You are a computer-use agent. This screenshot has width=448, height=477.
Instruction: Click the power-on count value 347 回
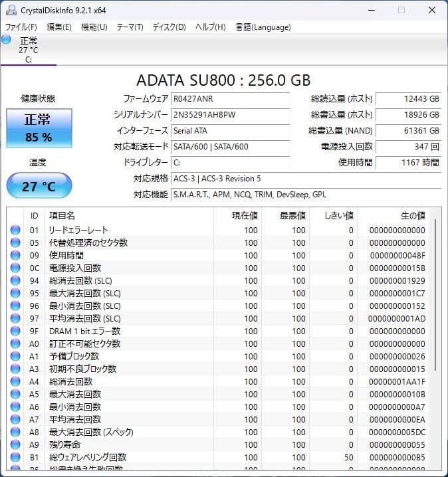408,147
